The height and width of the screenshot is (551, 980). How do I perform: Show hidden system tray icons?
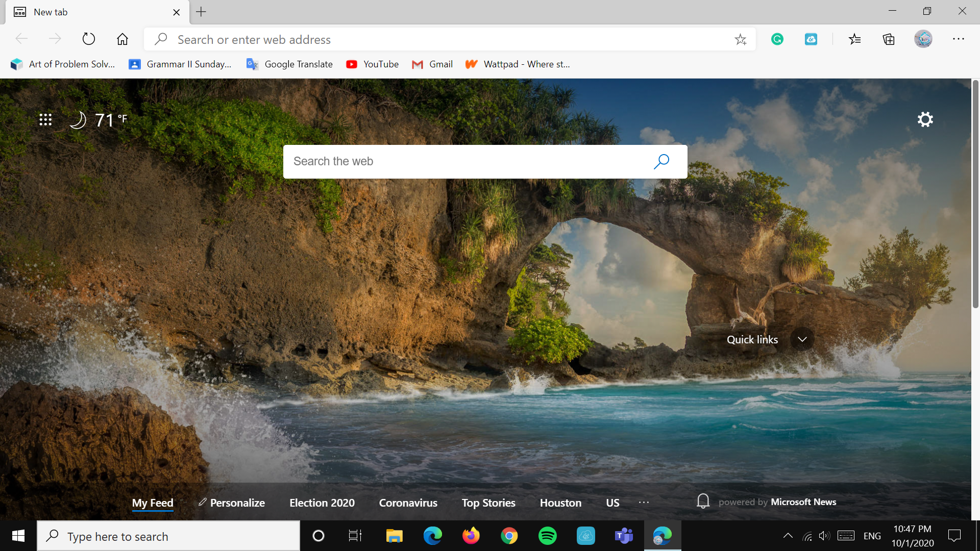coord(788,536)
